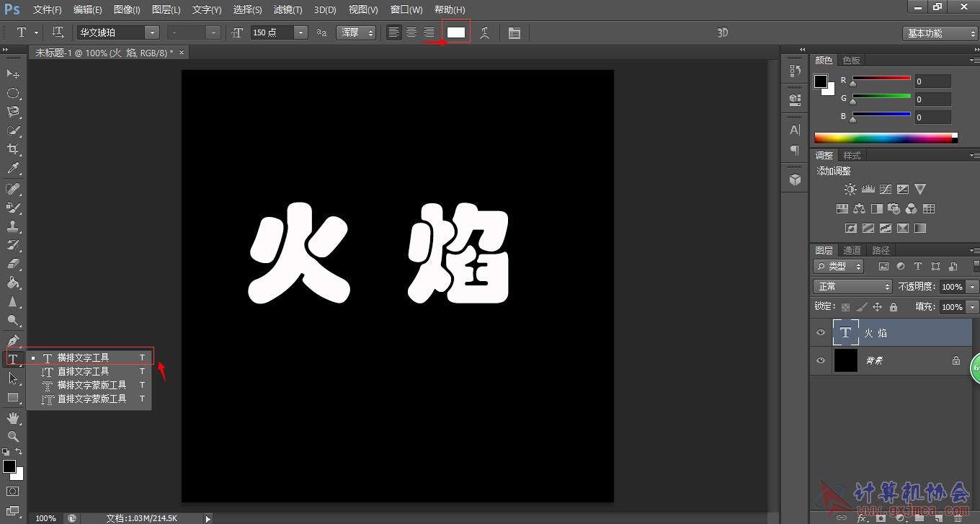980x524 pixels.
Task: Select the Brush tool
Action: 13,208
